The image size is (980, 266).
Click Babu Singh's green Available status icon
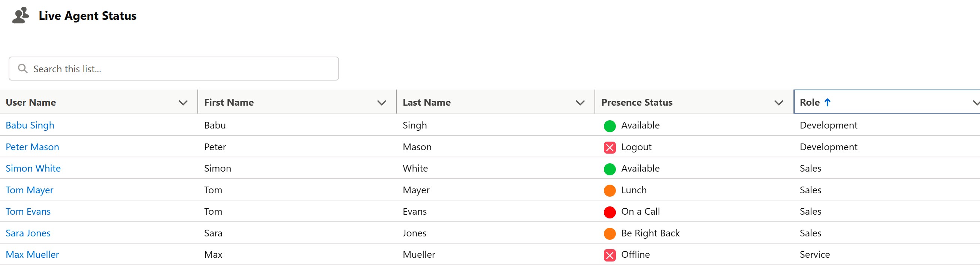click(610, 126)
